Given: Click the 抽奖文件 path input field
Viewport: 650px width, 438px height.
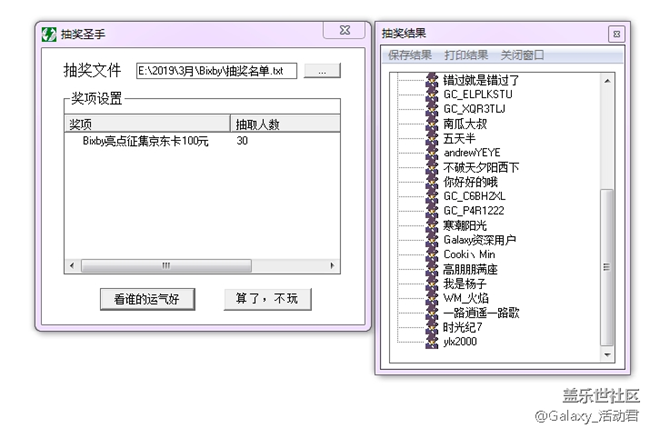Looking at the screenshot, I should [x=216, y=71].
